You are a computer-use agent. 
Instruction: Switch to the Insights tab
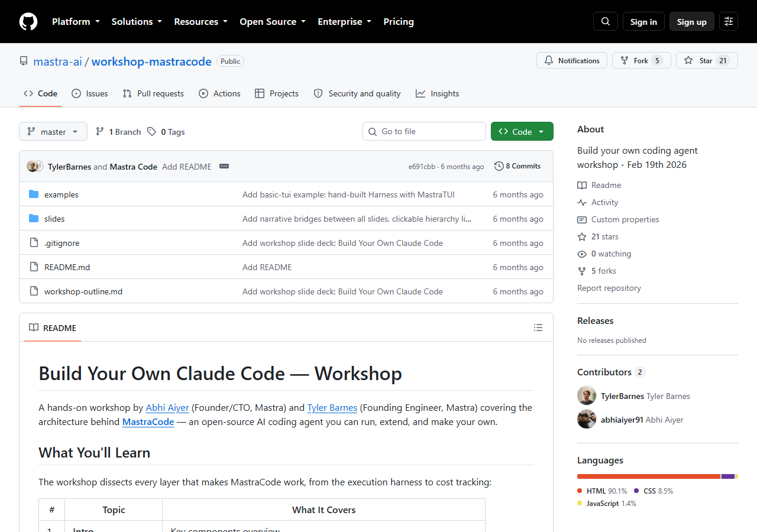tap(438, 93)
